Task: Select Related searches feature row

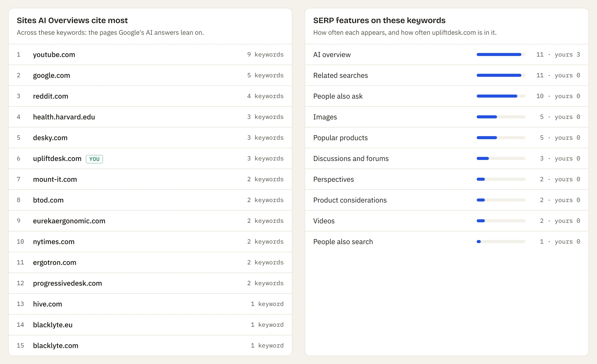Action: (x=446, y=75)
